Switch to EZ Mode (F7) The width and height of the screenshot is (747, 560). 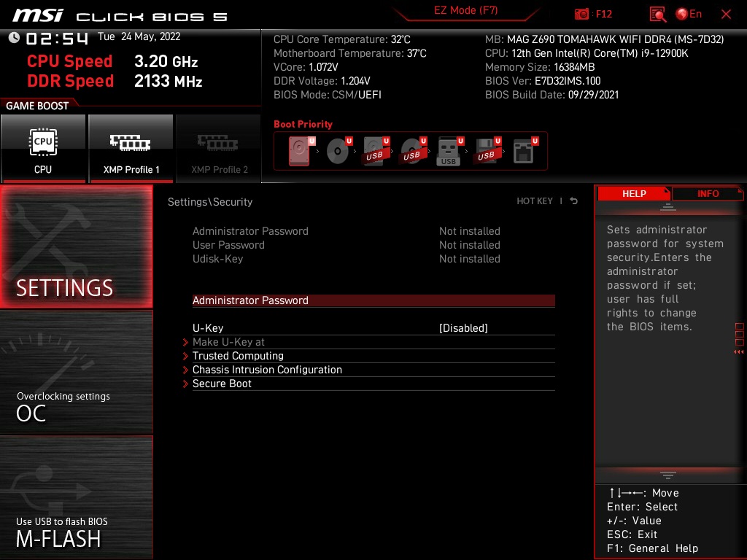pyautogui.click(x=465, y=10)
